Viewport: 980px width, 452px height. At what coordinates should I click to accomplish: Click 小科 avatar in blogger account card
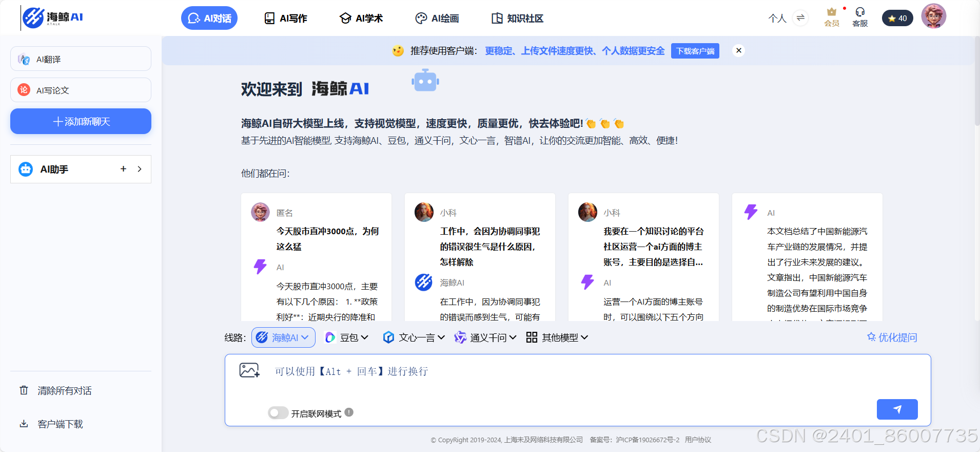coord(587,212)
